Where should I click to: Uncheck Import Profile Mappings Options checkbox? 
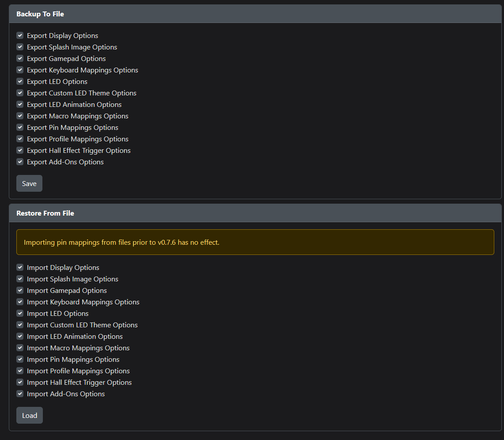[x=20, y=371]
